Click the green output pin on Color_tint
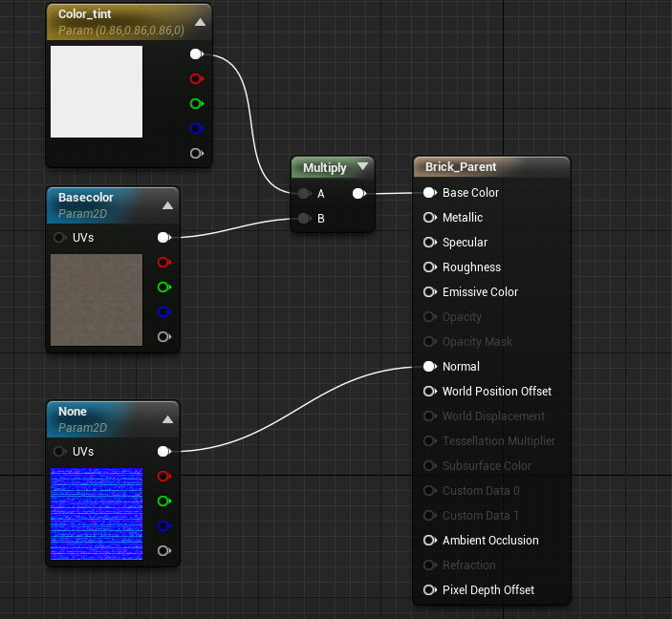 coord(196,103)
